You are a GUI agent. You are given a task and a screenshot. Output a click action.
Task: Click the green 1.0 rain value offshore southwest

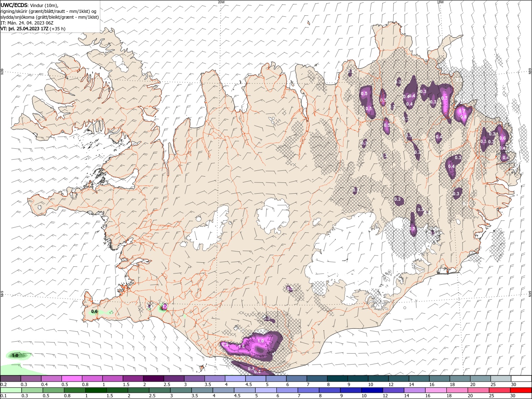pos(15,355)
